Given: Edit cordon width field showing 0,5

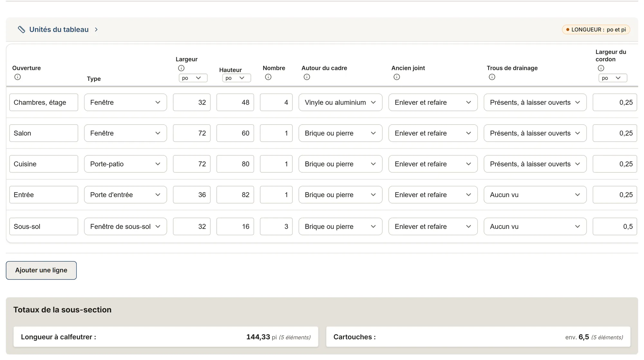Looking at the screenshot, I should (615, 226).
